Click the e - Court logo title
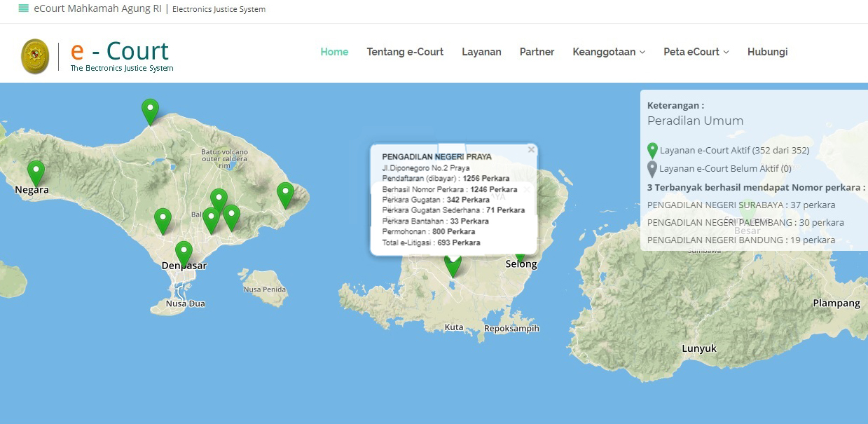 point(120,51)
